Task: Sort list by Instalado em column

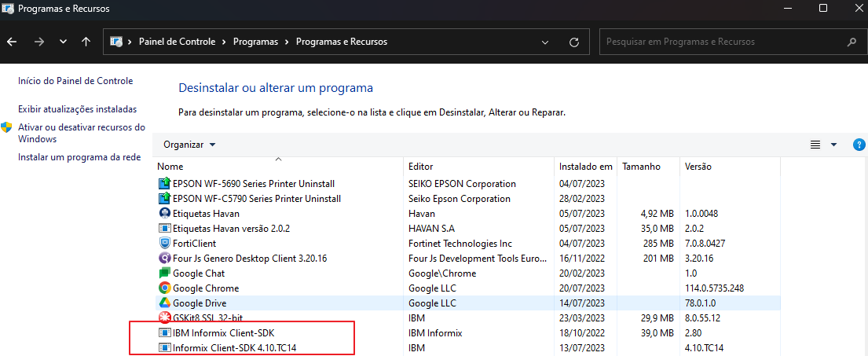Action: point(585,167)
